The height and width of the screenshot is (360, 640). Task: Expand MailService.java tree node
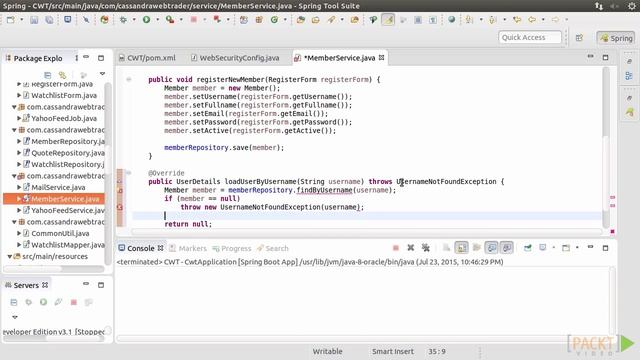(x=19, y=187)
